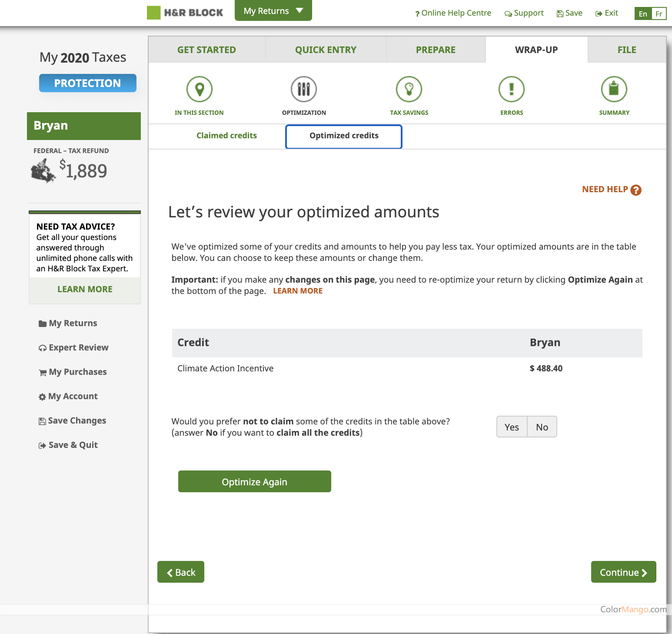
Task: Expand the Claimed credits section
Action: [x=226, y=135]
